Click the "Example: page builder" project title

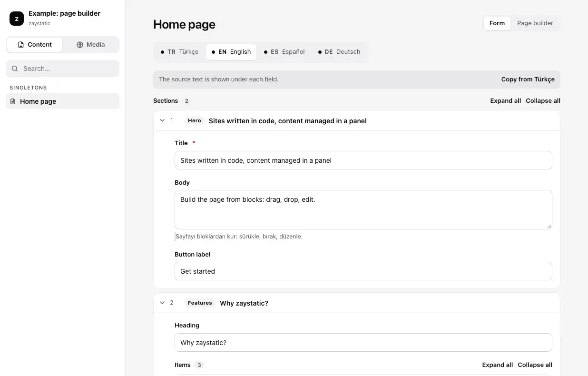[64, 13]
